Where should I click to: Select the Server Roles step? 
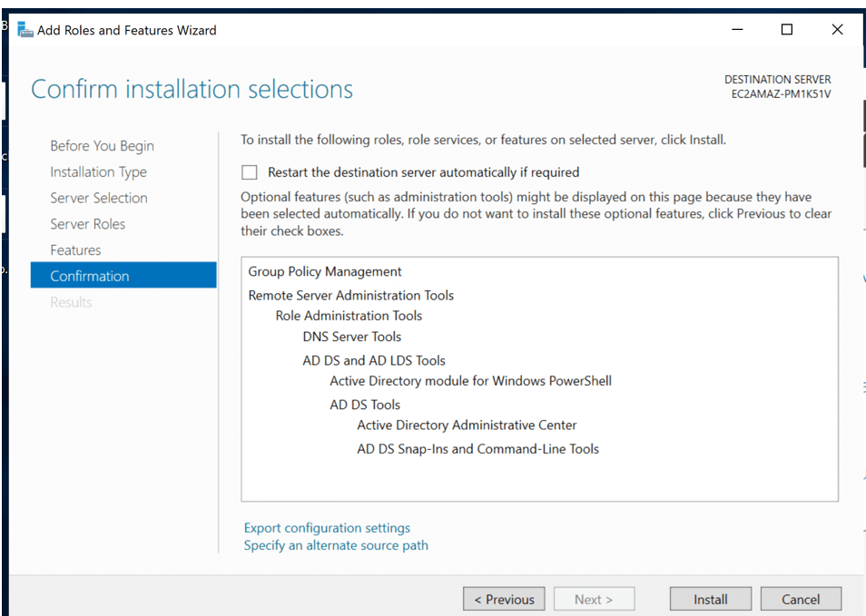coord(88,223)
